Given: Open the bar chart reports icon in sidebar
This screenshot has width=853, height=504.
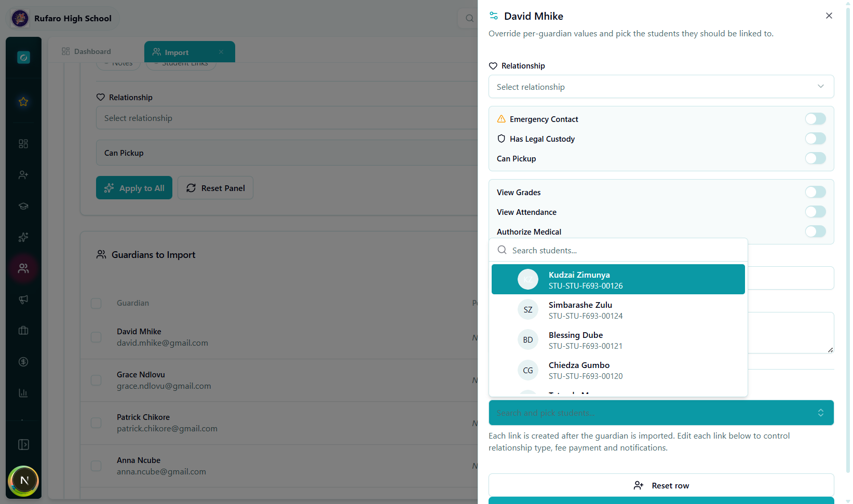Looking at the screenshot, I should (23, 393).
